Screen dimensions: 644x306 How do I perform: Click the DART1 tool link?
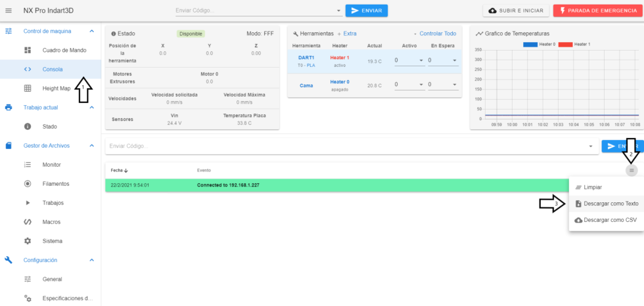click(x=306, y=57)
